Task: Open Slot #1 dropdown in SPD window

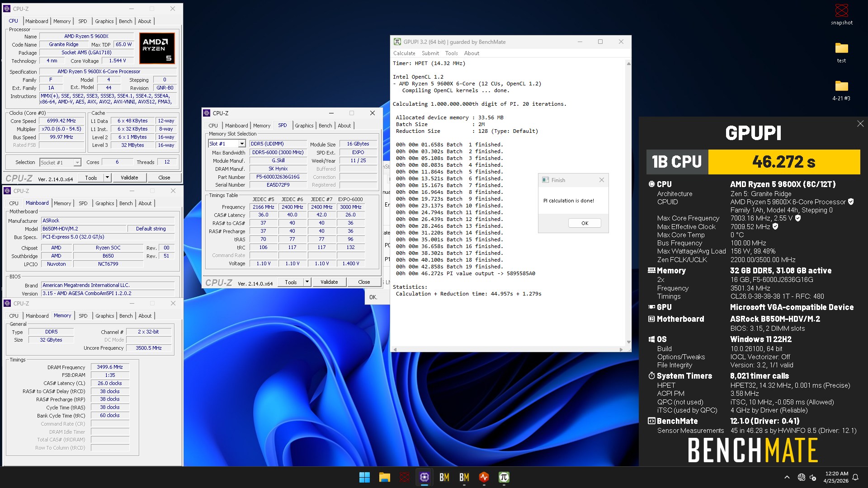Action: (242, 144)
